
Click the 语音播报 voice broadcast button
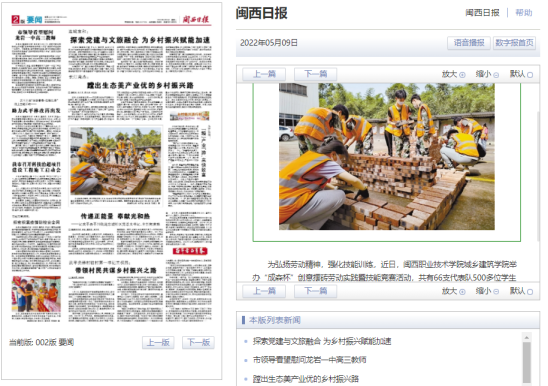click(x=469, y=43)
